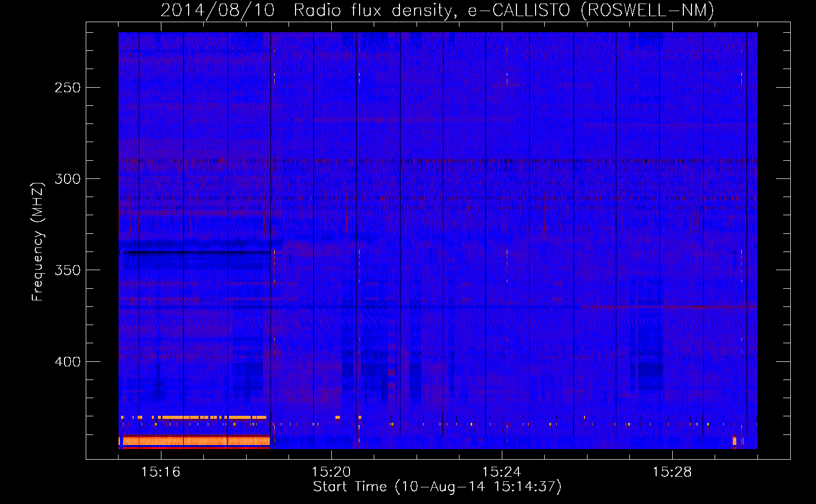Screen dimensions: 816x504
Task: Click the plot title "Radio flux density, e-CALLISTO (ROSWELL-NM)"
Action: [504, 10]
